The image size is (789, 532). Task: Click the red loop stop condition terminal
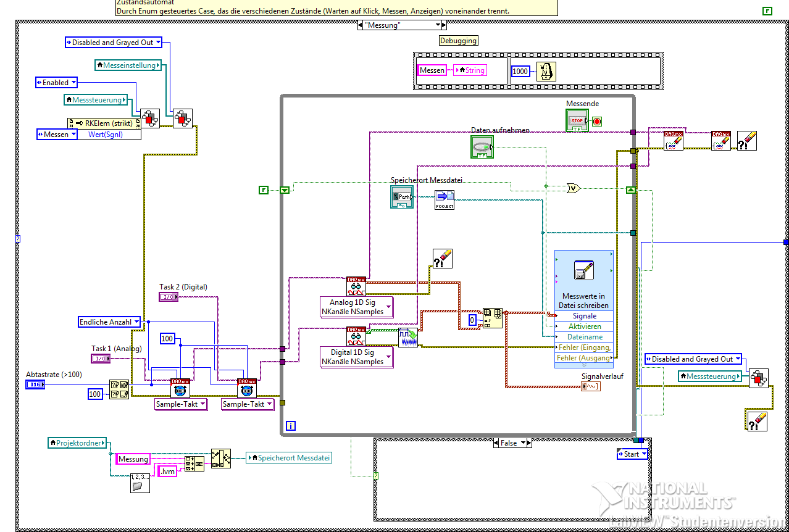(x=596, y=122)
